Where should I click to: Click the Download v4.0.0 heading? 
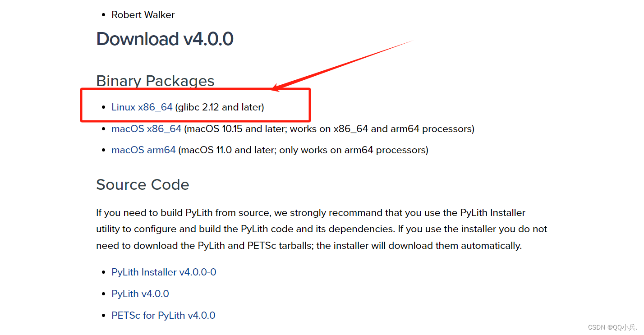165,39
